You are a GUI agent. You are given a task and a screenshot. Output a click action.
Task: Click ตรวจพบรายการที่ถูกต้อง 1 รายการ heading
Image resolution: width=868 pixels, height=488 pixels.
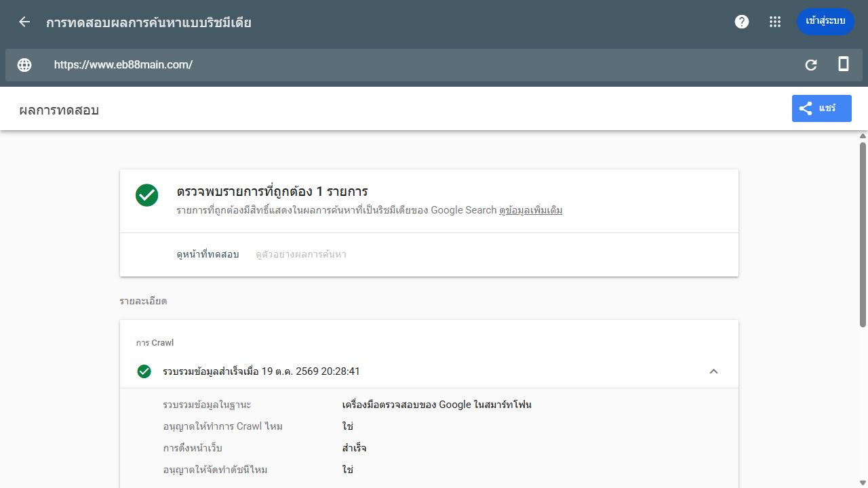click(272, 192)
